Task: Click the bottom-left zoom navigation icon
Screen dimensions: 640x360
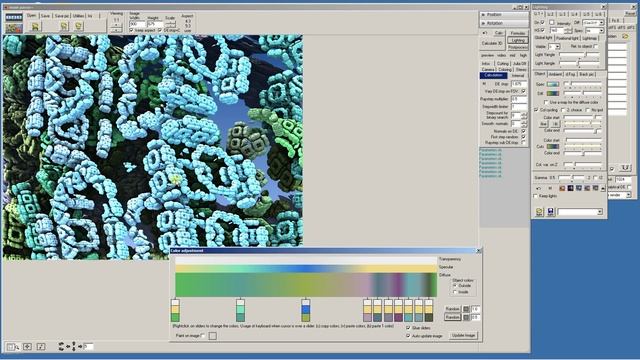Action: [x=13, y=347]
